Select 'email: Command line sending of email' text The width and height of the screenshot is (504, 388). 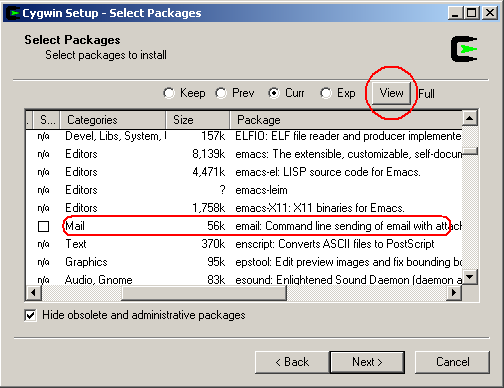click(x=348, y=226)
